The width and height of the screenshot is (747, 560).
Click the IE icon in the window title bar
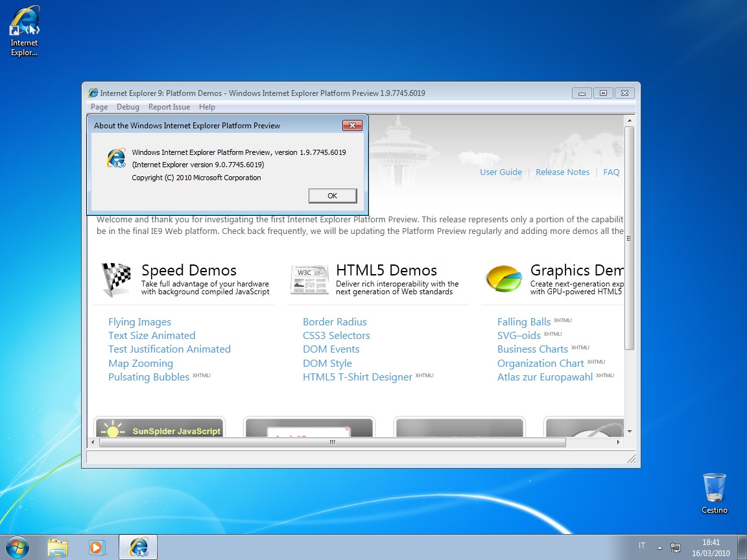click(93, 93)
